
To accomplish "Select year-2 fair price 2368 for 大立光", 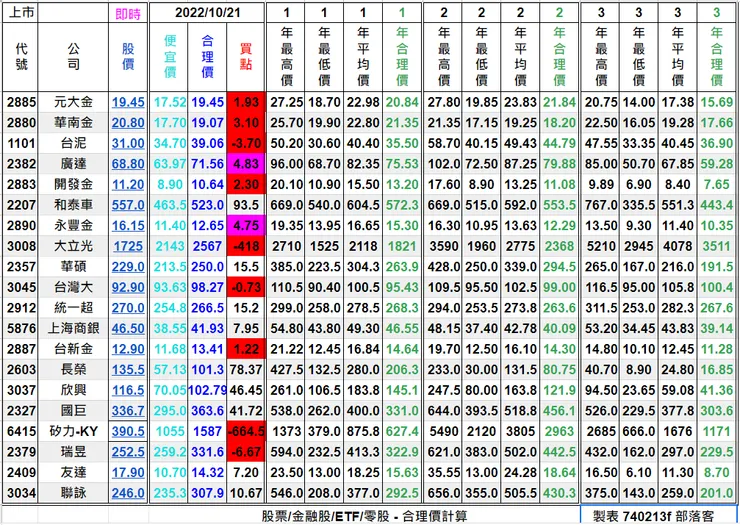I will coord(559,246).
